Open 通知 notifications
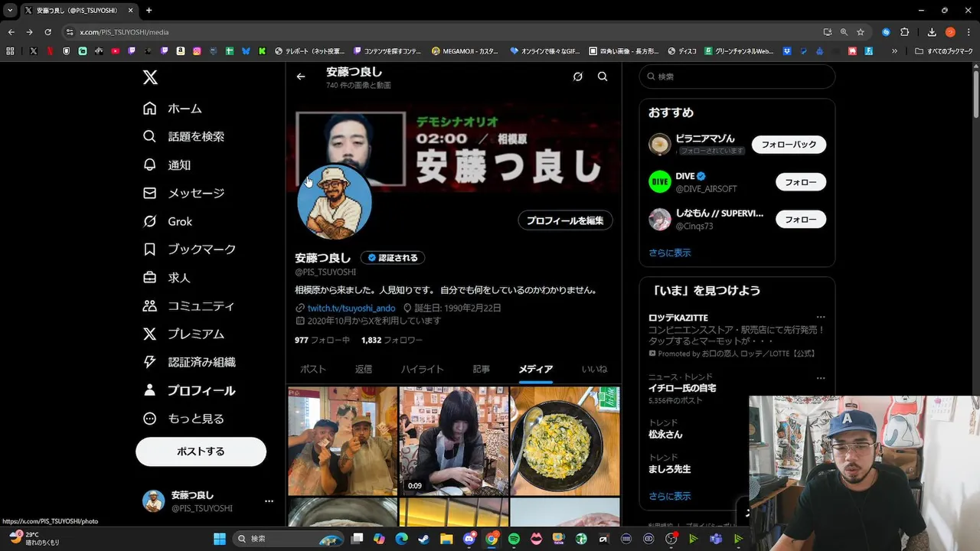 click(167, 165)
